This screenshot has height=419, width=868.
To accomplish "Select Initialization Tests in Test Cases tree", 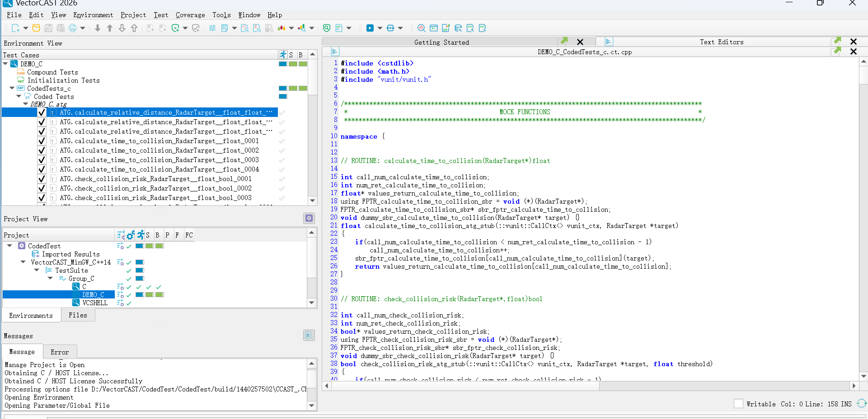I will click(63, 80).
